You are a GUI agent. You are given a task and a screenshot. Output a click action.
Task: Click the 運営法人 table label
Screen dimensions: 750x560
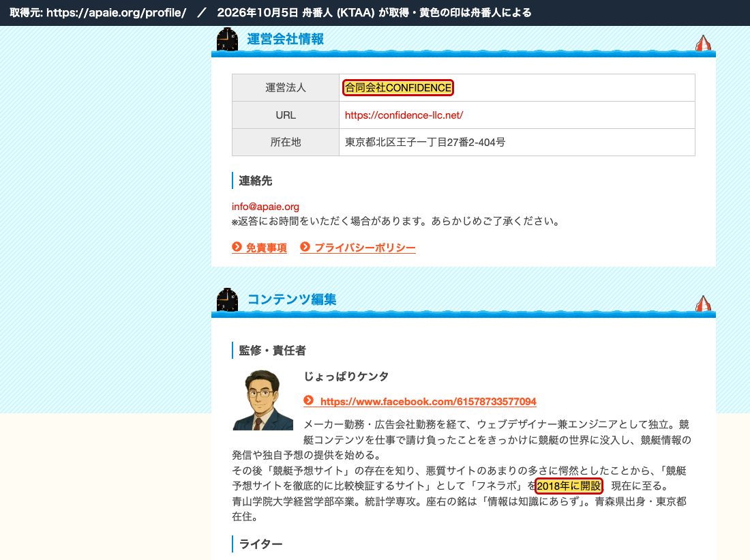pyautogui.click(x=286, y=87)
